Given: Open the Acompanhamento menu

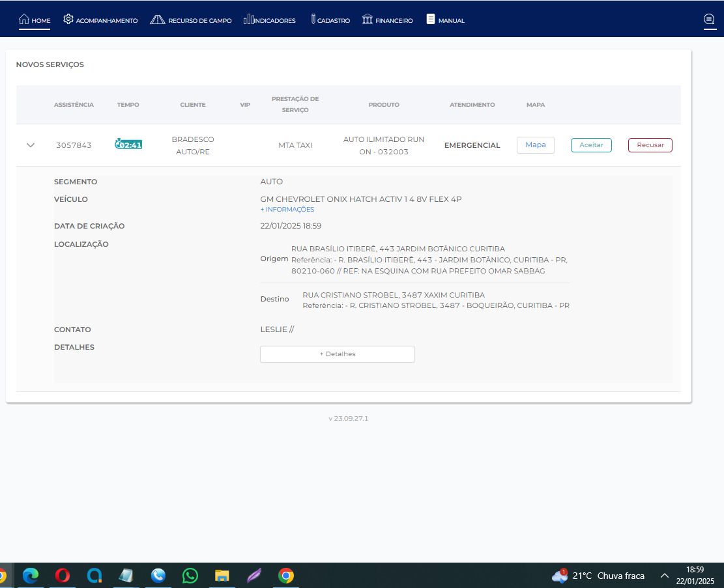Looking at the screenshot, I should coord(100,20).
